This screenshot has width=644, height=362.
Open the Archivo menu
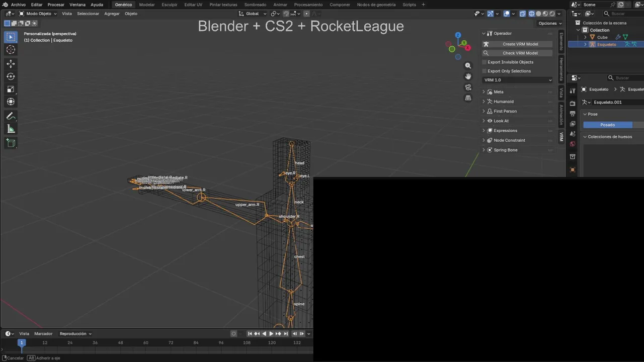click(x=18, y=5)
